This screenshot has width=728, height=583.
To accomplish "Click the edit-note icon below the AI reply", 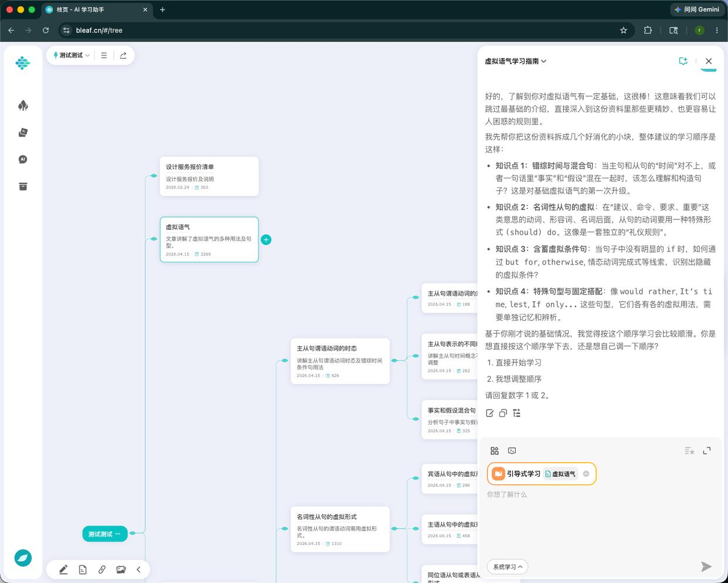I will (x=490, y=413).
